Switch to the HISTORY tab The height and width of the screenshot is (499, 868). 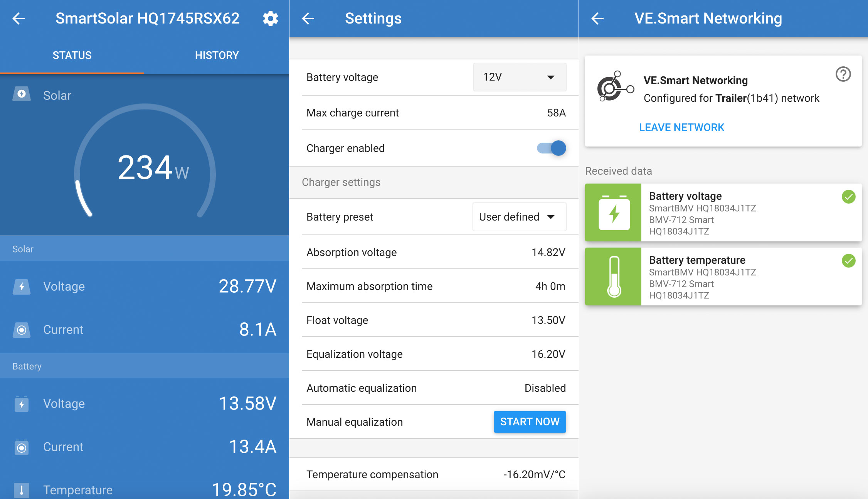click(x=216, y=55)
